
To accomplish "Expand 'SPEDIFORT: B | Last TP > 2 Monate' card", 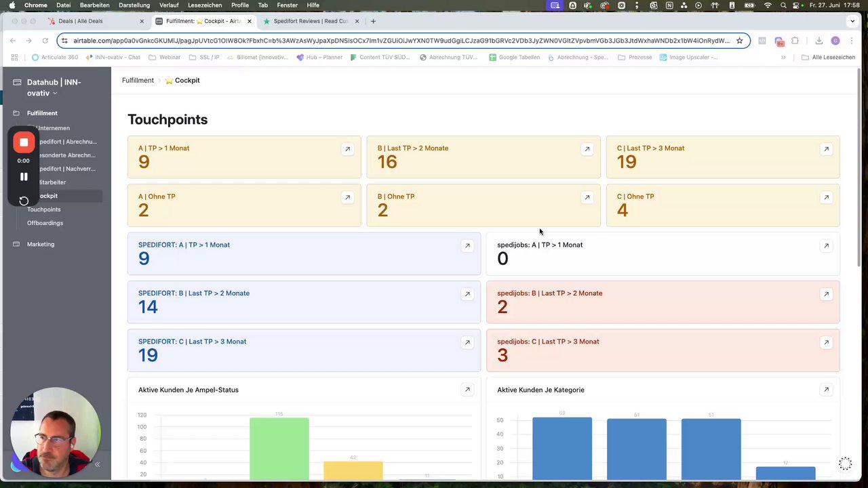I will (467, 294).
